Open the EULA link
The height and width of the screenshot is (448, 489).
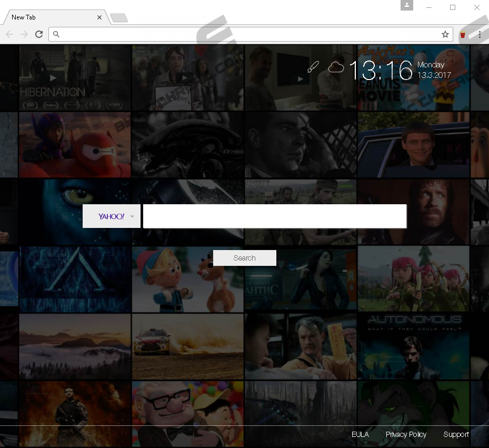click(x=360, y=434)
